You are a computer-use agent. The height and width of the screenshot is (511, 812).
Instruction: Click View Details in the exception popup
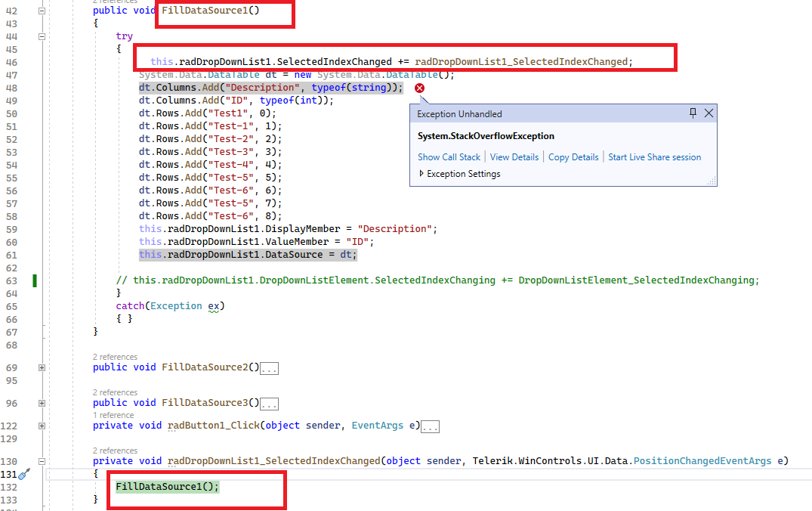click(x=514, y=156)
